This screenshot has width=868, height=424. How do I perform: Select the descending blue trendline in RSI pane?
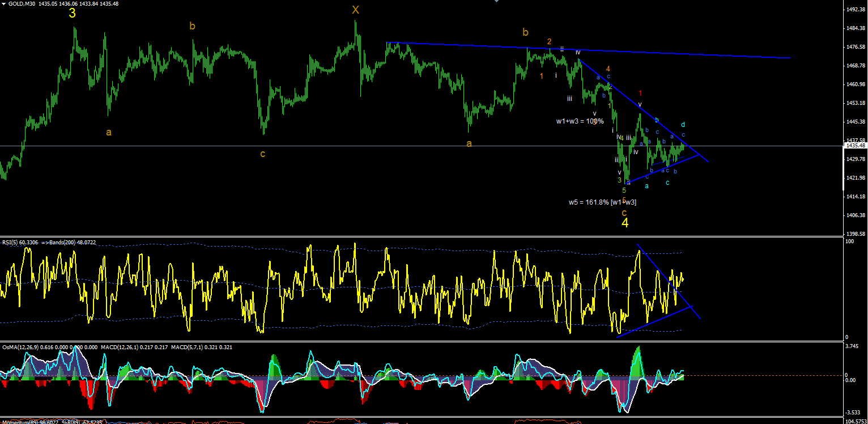(x=669, y=282)
